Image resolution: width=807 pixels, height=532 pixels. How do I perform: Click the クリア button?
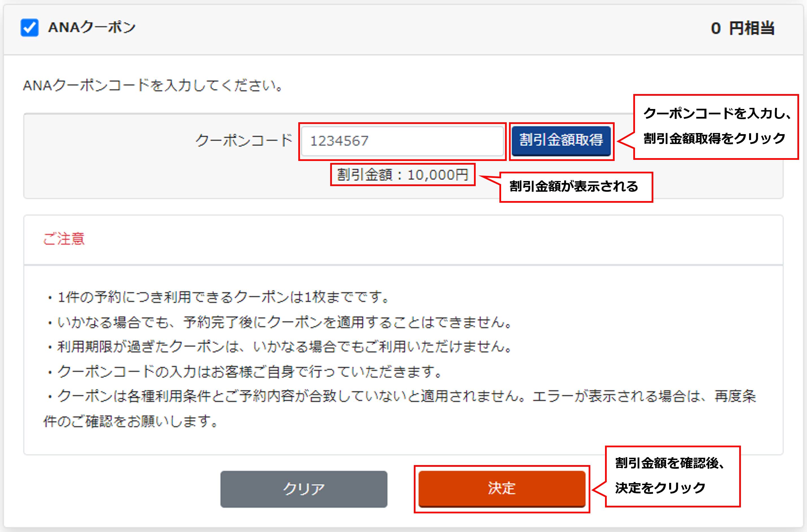tap(304, 489)
